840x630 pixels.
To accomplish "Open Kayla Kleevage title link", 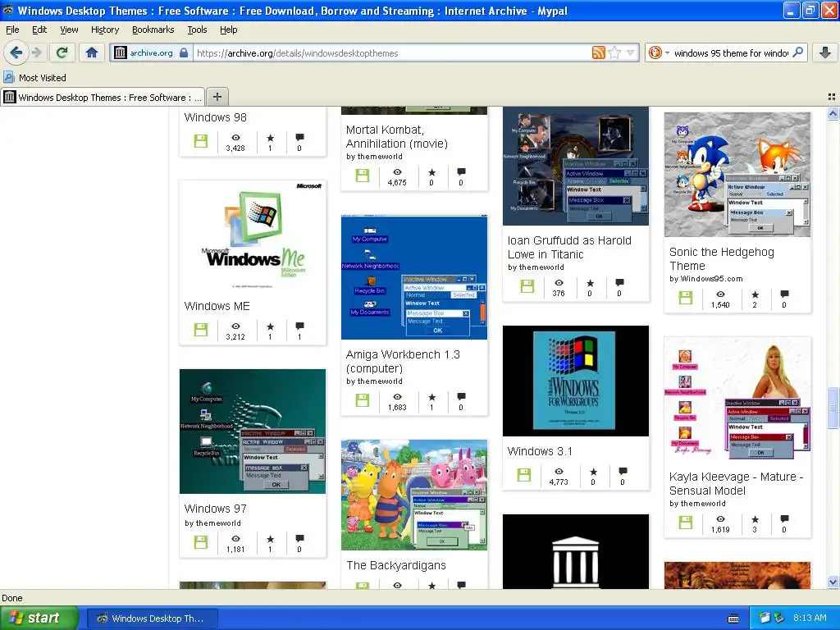I will 736,484.
